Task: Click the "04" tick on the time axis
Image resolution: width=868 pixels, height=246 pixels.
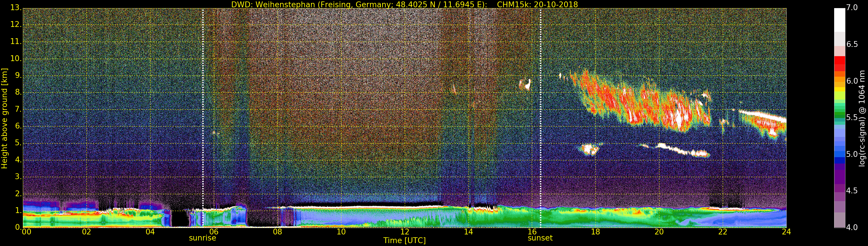Action: tap(150, 232)
